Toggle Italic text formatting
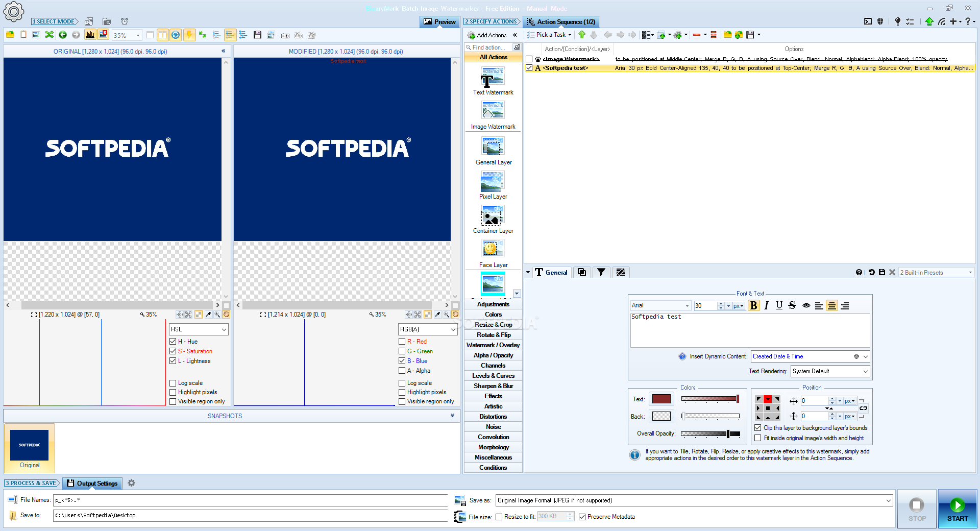980x531 pixels. pos(766,305)
